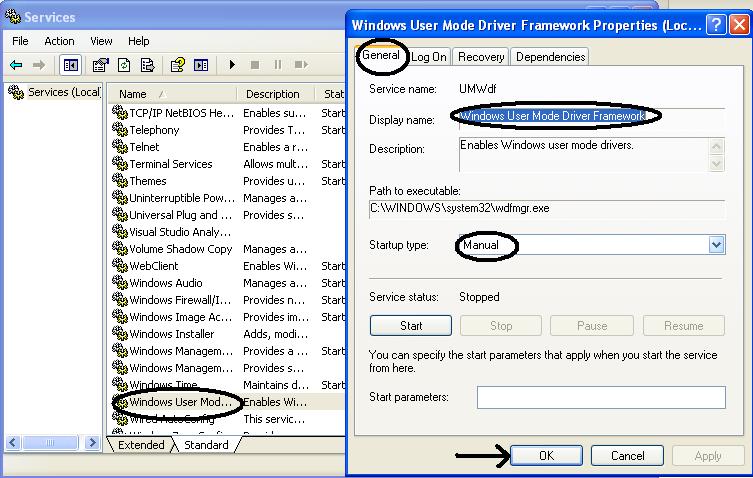Click the Services title bar gear icon
Screen dimensions: 753x478
click(x=13, y=17)
